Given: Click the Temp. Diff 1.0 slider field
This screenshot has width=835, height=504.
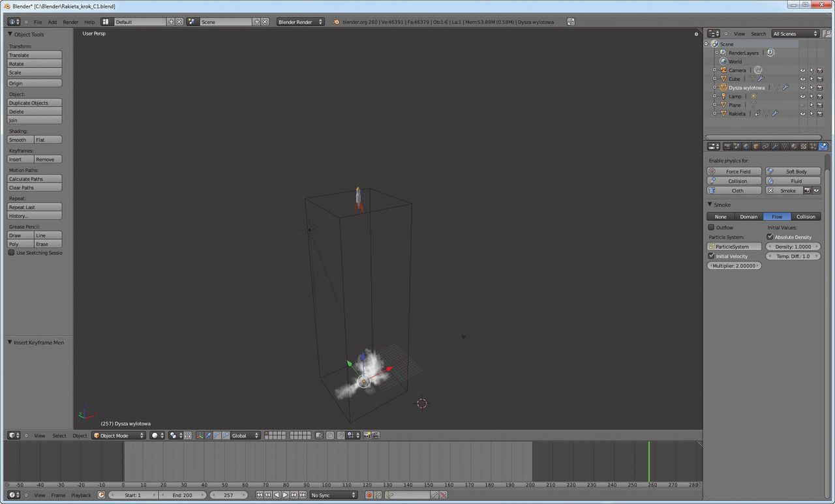Looking at the screenshot, I should click(x=793, y=256).
